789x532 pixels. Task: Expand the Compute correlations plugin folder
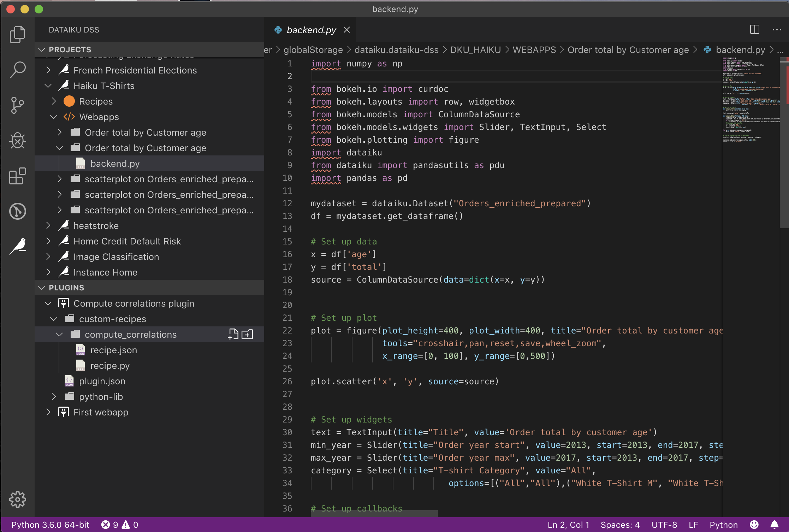pos(47,303)
